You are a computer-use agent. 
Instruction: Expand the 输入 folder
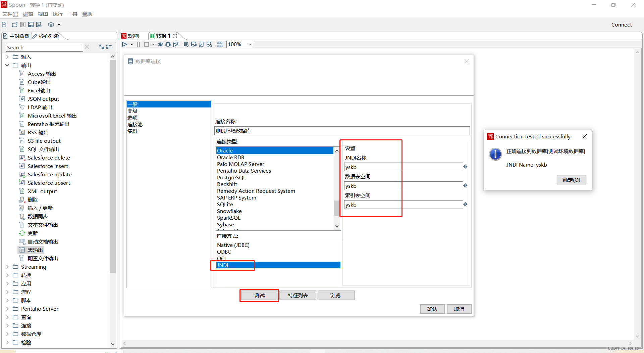7,57
